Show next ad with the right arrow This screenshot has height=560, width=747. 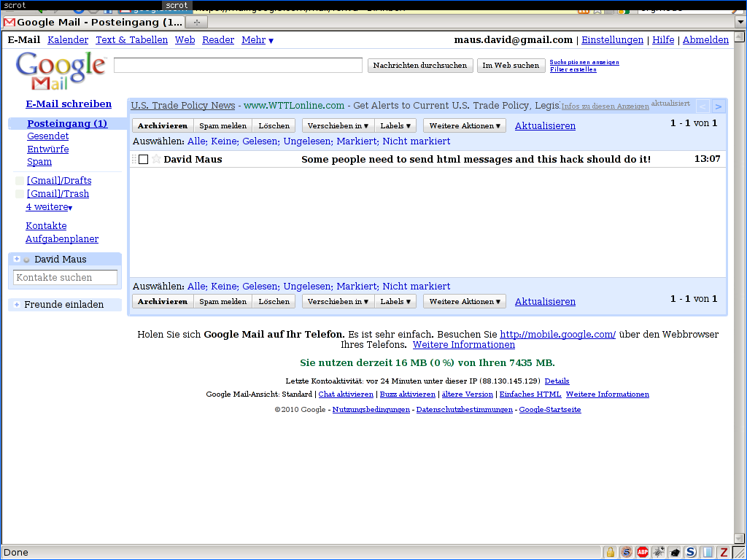[719, 106]
